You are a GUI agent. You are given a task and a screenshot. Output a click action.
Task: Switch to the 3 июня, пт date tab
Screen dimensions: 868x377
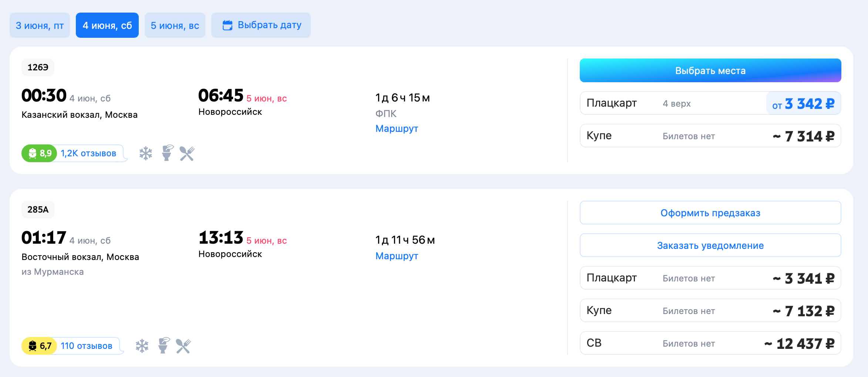point(40,25)
